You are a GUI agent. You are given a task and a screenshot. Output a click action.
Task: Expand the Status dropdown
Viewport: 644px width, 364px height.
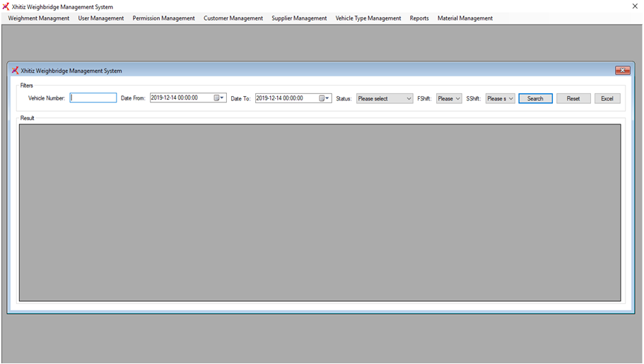(385, 99)
